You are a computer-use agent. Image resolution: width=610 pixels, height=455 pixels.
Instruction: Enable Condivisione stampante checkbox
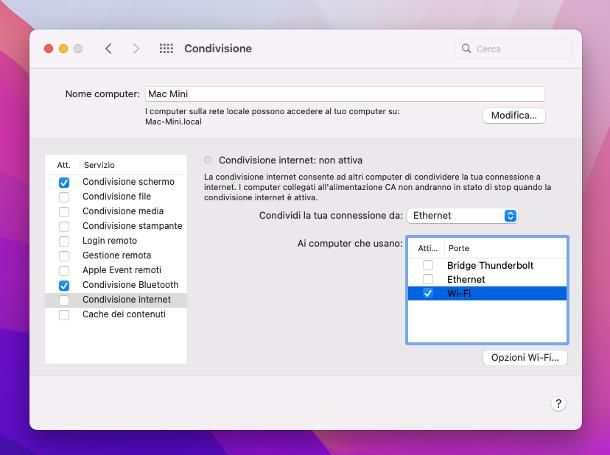[64, 227]
